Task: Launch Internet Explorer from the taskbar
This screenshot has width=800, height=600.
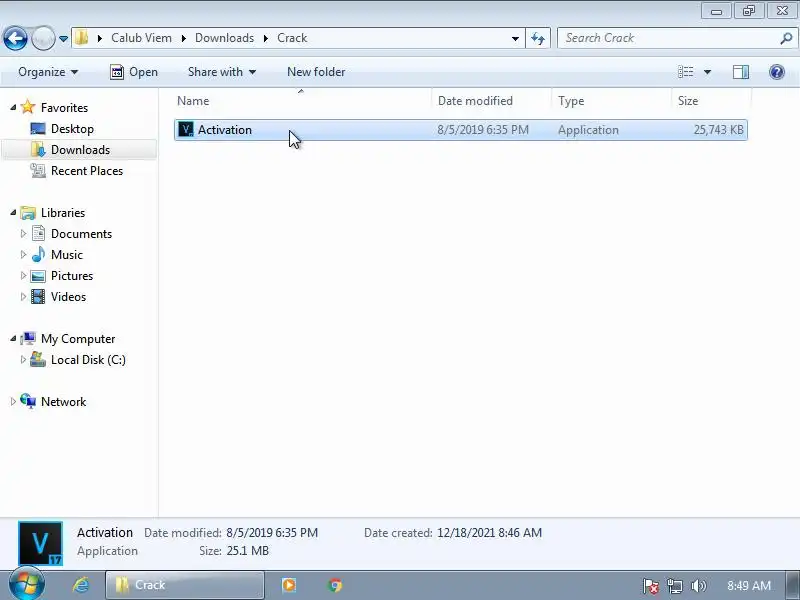Action: [81, 585]
